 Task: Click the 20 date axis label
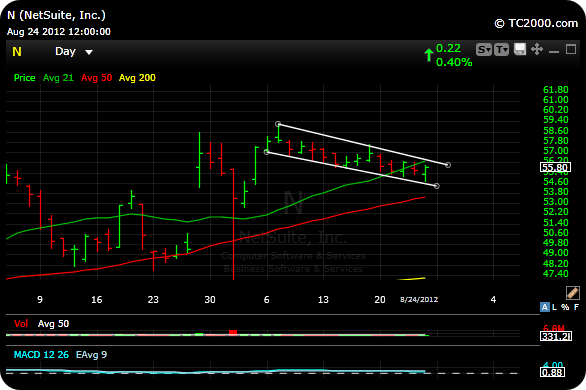click(x=380, y=300)
